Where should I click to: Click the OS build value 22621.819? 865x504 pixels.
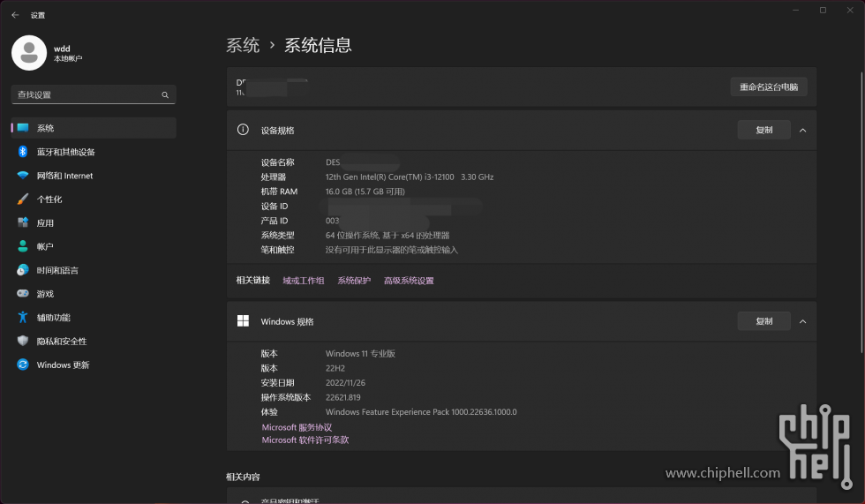pos(343,397)
